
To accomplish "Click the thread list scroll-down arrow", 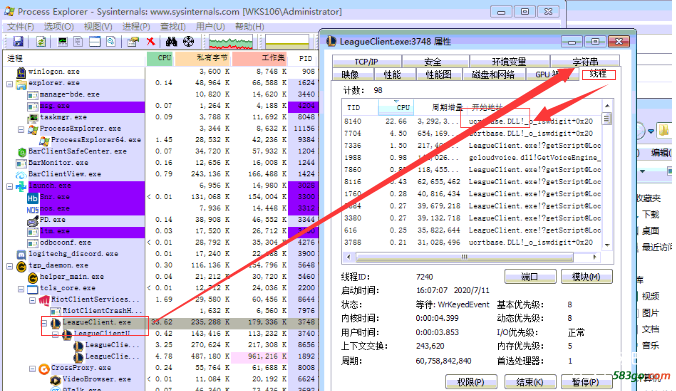I will click(607, 245).
